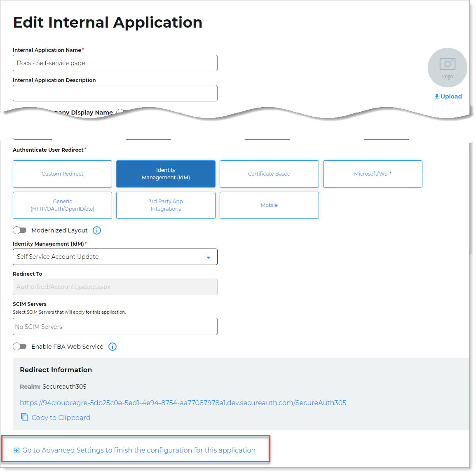Viewport: 476px width, 474px height.
Task: Choose Generic (HTTP/OAuth/OpenID/etc) redirect
Action: tap(62, 205)
